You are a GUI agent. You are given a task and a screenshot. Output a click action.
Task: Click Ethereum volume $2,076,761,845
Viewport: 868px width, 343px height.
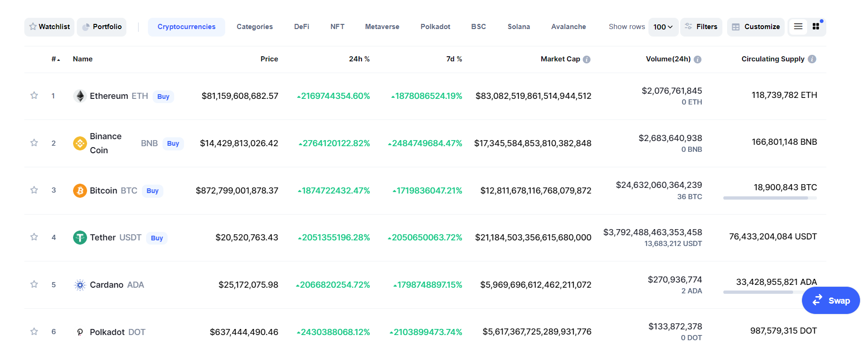click(672, 91)
